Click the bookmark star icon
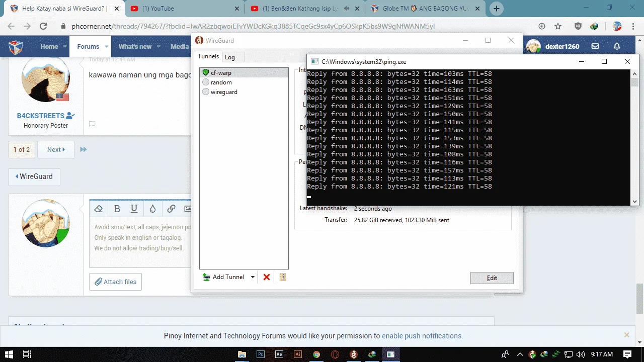This screenshot has height=362, width=644. [557, 27]
